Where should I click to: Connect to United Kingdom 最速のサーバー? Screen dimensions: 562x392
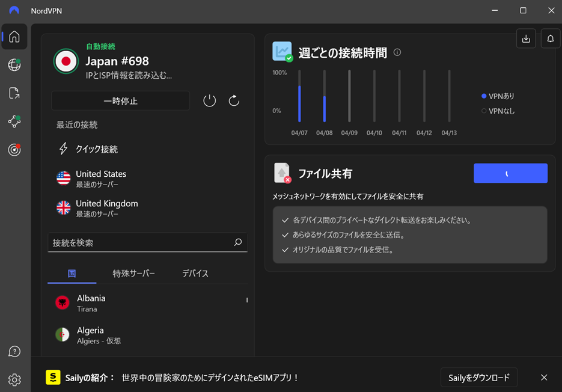(x=147, y=208)
